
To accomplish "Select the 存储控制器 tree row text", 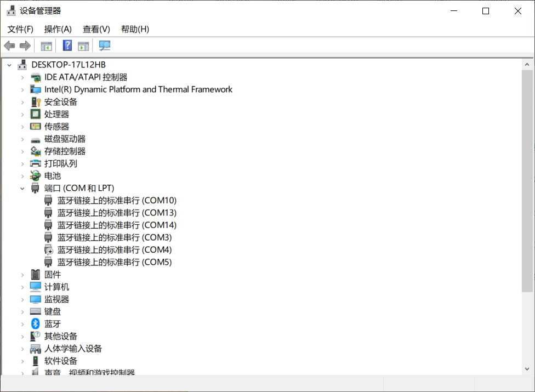I will point(65,151).
